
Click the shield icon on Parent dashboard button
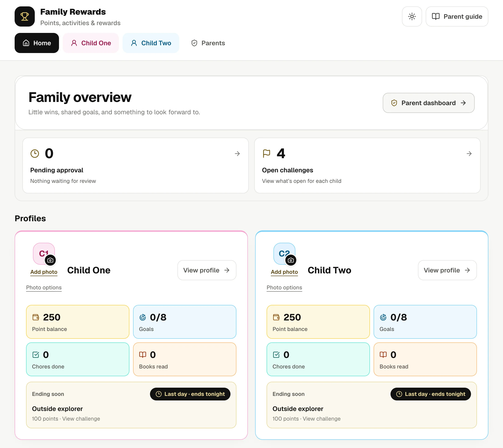pyautogui.click(x=394, y=103)
